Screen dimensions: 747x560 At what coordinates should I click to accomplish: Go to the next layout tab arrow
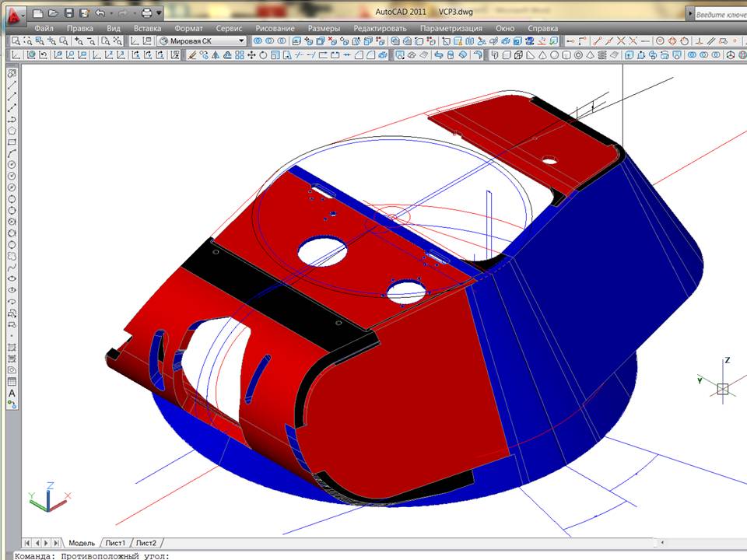(46, 543)
